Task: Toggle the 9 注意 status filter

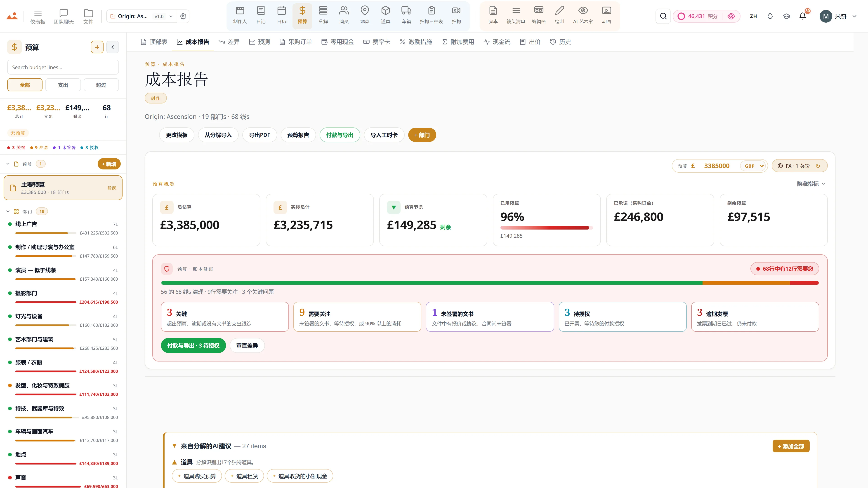Action: coord(39,148)
